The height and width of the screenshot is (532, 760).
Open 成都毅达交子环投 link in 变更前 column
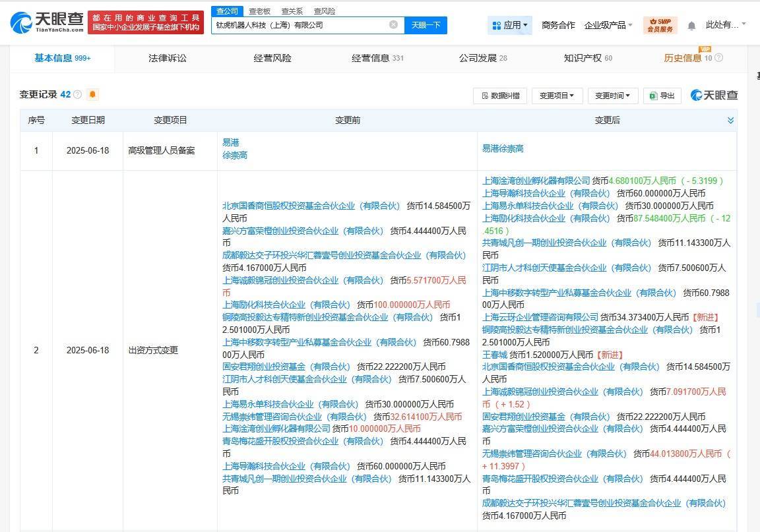click(x=344, y=255)
